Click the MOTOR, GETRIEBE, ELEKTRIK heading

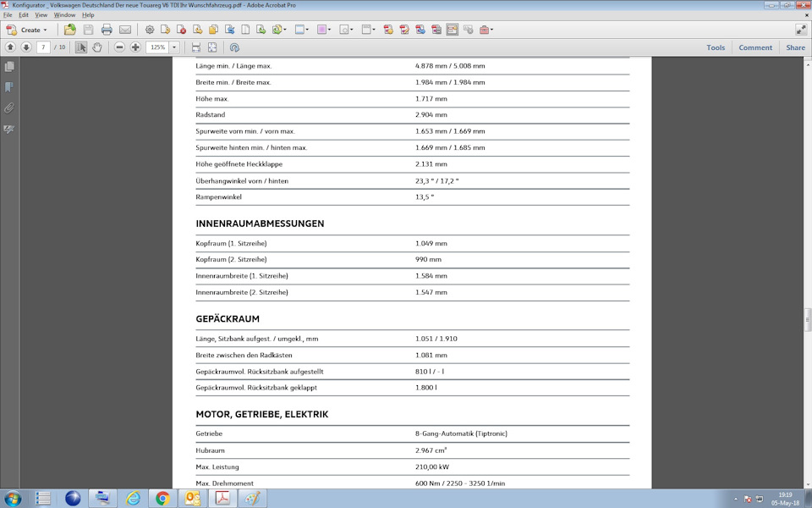click(x=262, y=414)
